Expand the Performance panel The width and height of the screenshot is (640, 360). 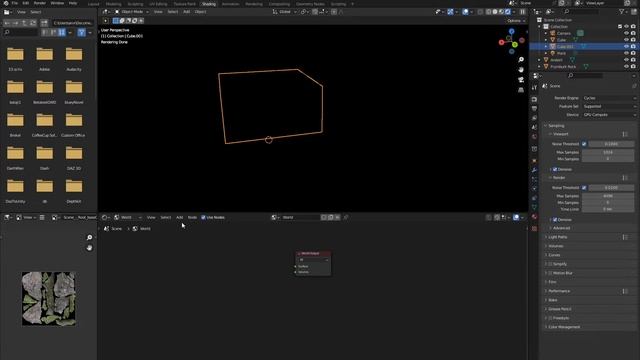pos(559,291)
